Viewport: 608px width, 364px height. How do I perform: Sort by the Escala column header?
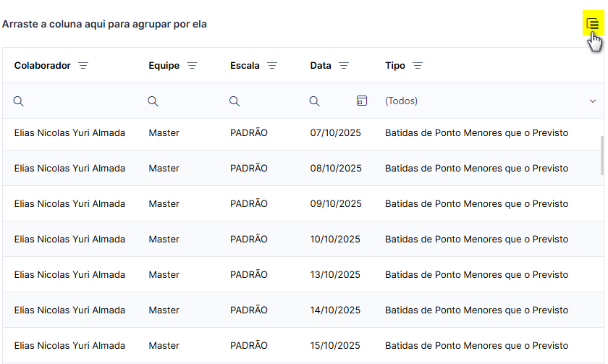click(245, 66)
